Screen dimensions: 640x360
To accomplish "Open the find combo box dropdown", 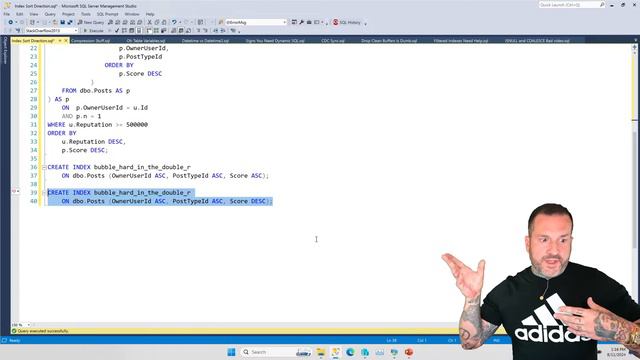I will (284, 22).
